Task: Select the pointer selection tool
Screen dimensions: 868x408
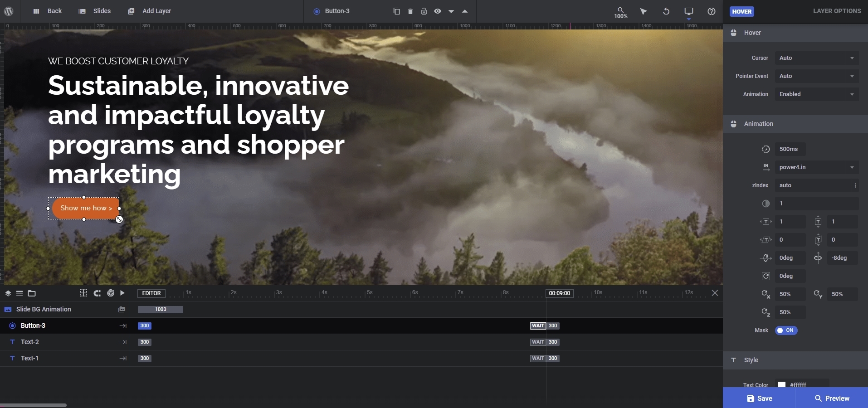Action: coord(644,11)
